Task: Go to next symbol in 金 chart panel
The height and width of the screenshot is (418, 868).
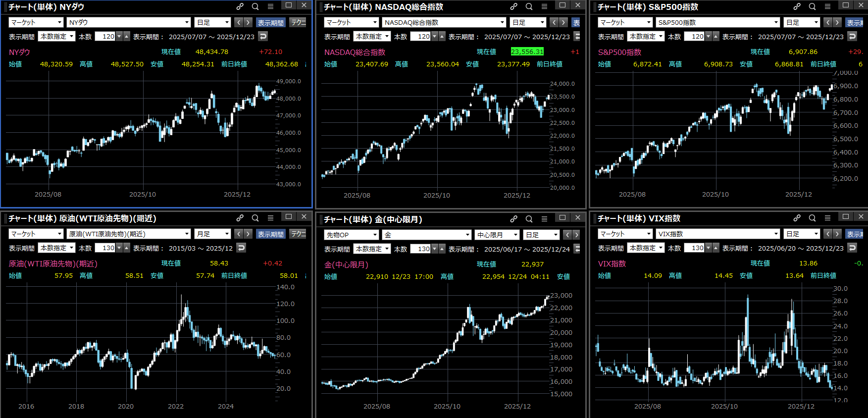Action: coord(576,235)
